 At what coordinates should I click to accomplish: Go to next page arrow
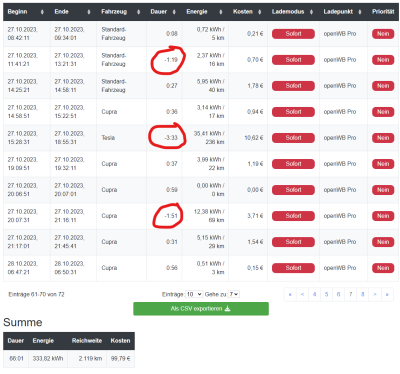pos(375,294)
